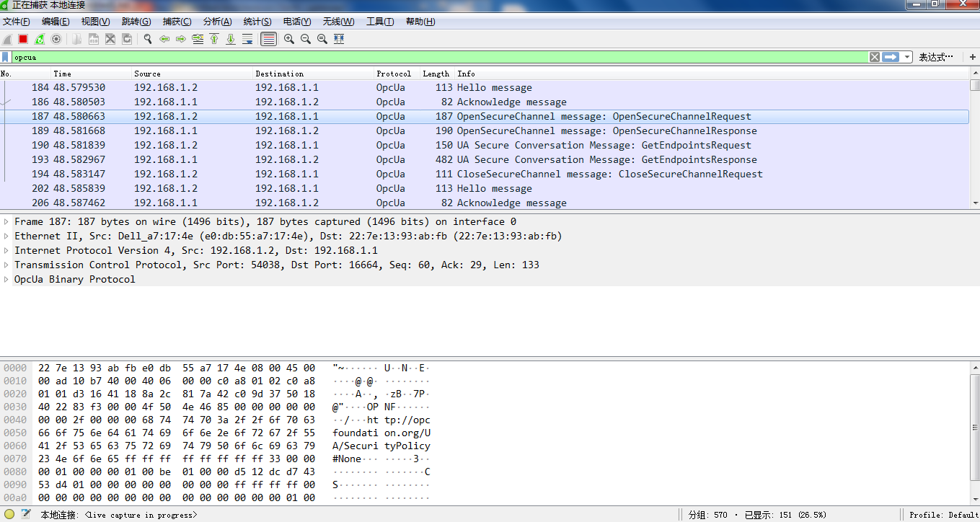Click the open capture file icon
This screenshot has height=522, width=980.
coord(76,39)
